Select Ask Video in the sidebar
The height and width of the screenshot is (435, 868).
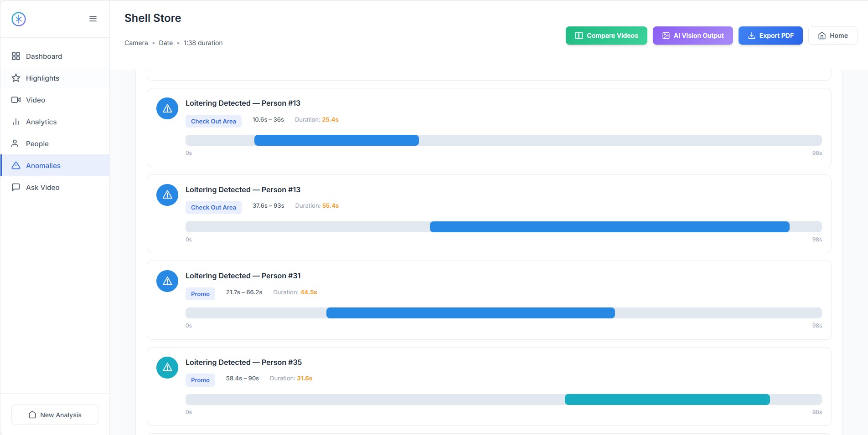42,187
